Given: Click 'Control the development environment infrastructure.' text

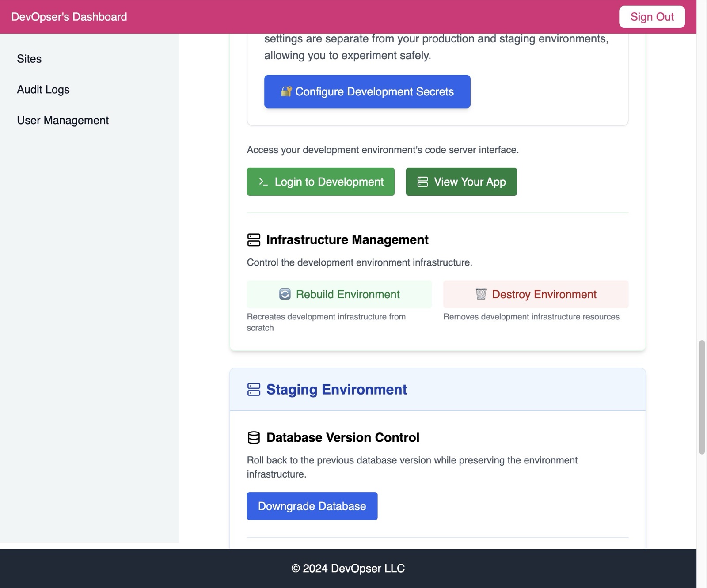Looking at the screenshot, I should 359,263.
